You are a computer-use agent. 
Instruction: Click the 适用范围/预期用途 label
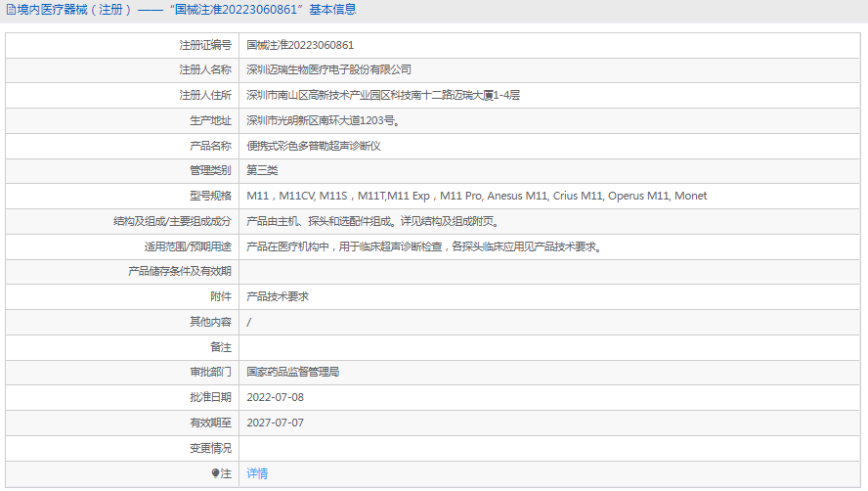188,247
